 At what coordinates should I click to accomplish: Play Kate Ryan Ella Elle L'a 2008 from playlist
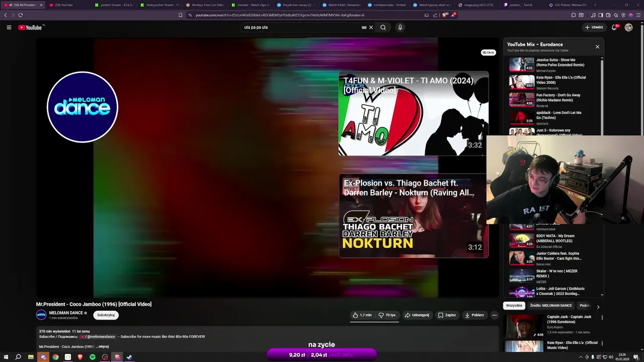click(x=553, y=82)
